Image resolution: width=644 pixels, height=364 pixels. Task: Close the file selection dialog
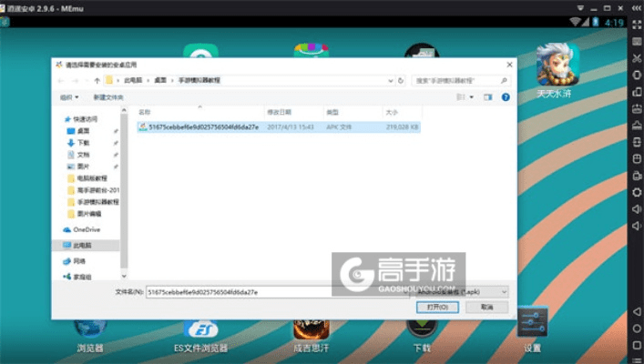pos(509,65)
